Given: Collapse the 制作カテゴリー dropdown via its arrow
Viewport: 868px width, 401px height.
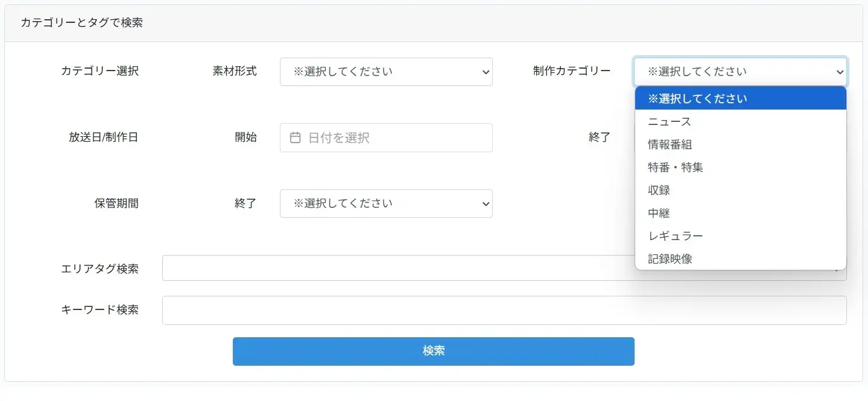Looking at the screenshot, I should click(x=840, y=72).
